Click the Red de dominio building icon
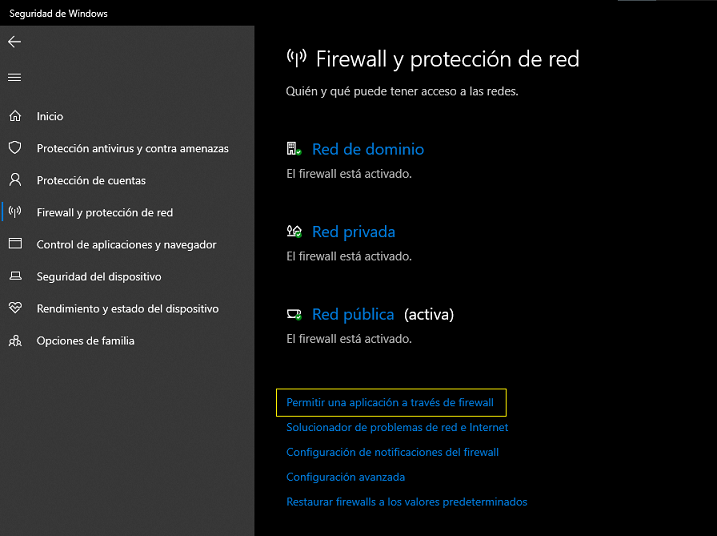 294,149
